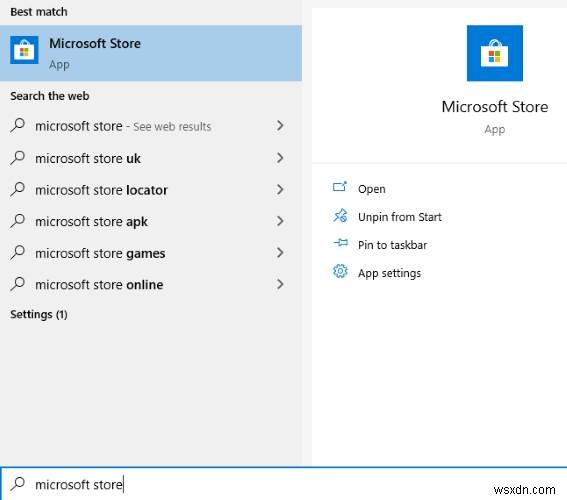Click magnifier icon beside "microsoft store apk"
Image resolution: width=567 pixels, height=500 pixels.
17,221
